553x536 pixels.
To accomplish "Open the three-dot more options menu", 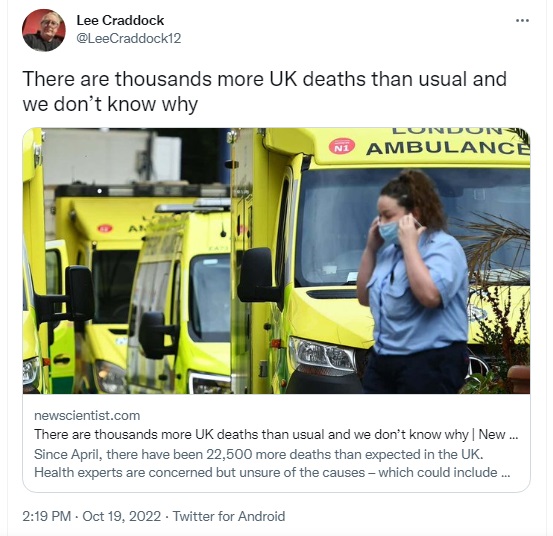I will pos(522,21).
